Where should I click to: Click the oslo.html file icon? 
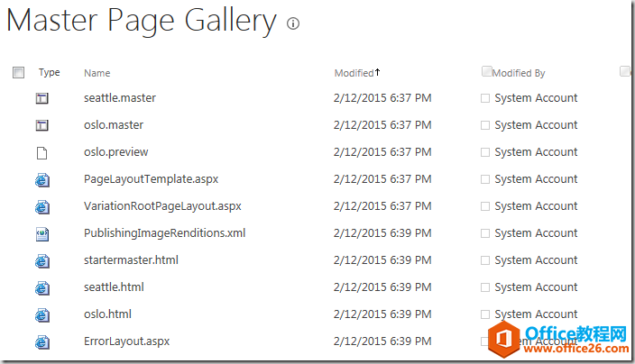tap(41, 314)
